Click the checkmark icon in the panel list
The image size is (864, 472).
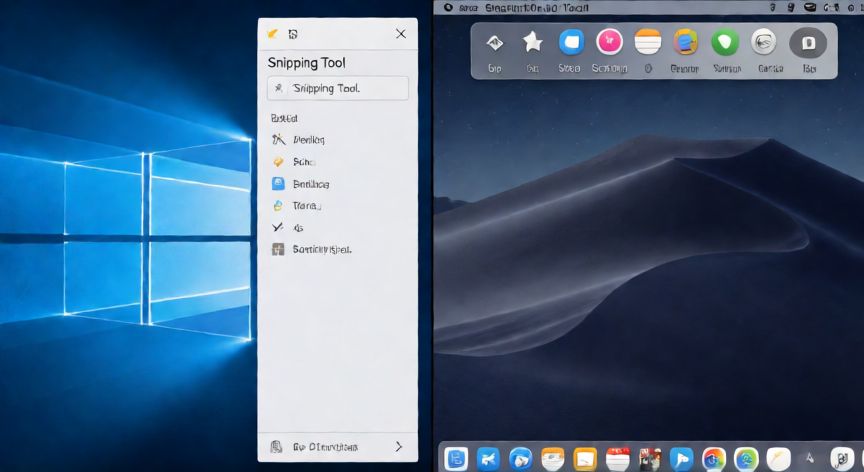pyautogui.click(x=278, y=227)
